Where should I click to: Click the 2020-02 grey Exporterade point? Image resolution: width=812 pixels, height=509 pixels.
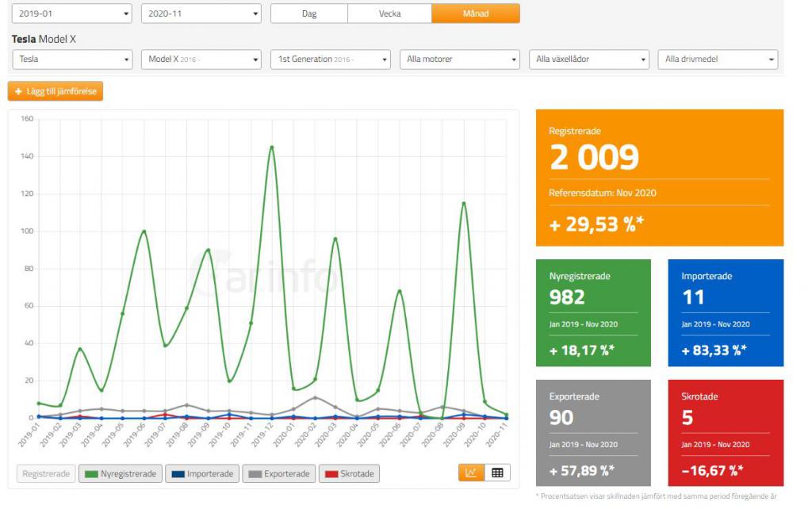315,398
